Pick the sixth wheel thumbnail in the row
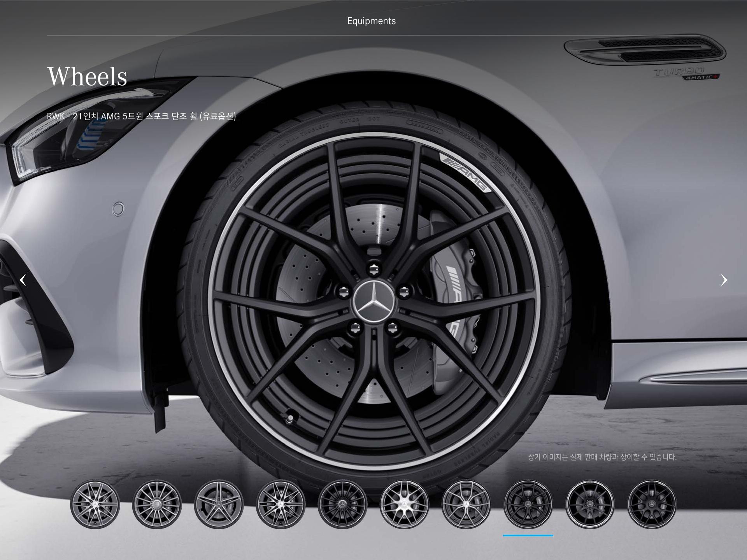 click(404, 504)
